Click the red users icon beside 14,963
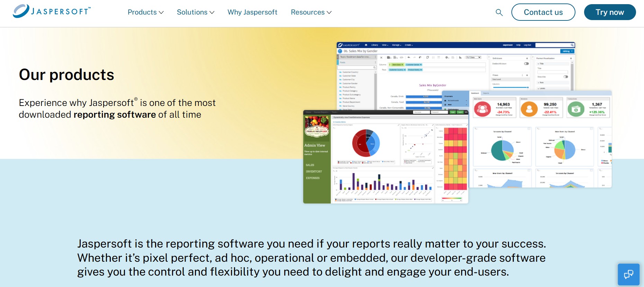This screenshot has width=644, height=287. click(482, 109)
